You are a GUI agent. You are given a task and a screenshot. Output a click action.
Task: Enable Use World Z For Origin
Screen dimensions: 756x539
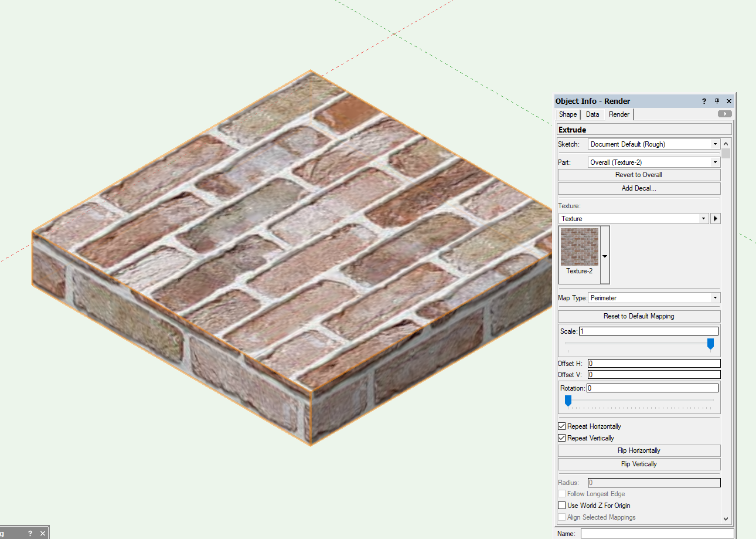561,505
